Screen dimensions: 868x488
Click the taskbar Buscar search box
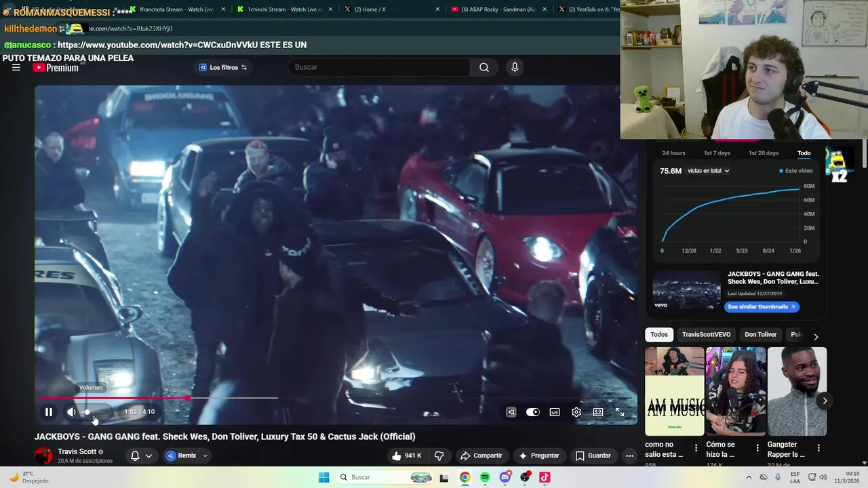pos(384,477)
